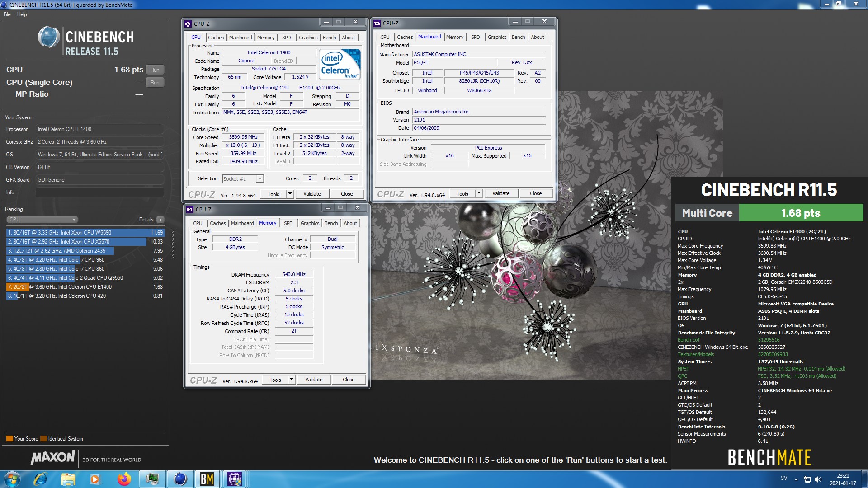The width and height of the screenshot is (868, 488).
Task: Click the Details arrow in Ranking panel
Action: pyautogui.click(x=160, y=220)
